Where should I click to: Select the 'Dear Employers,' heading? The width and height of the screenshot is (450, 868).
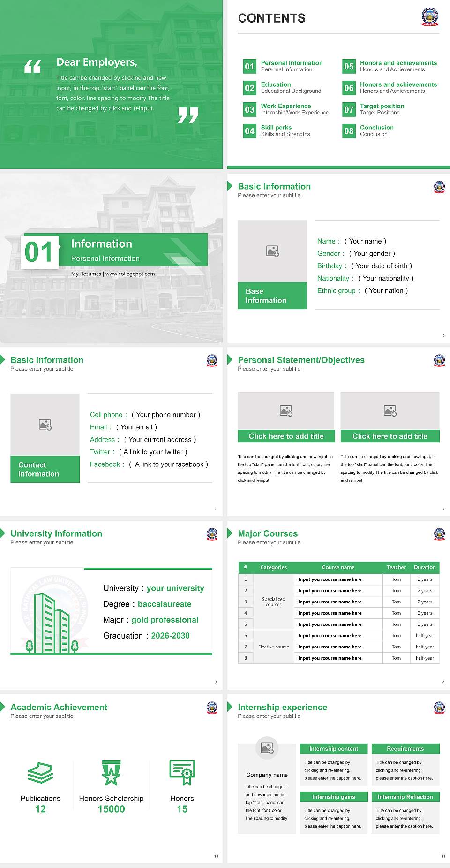[x=97, y=62]
